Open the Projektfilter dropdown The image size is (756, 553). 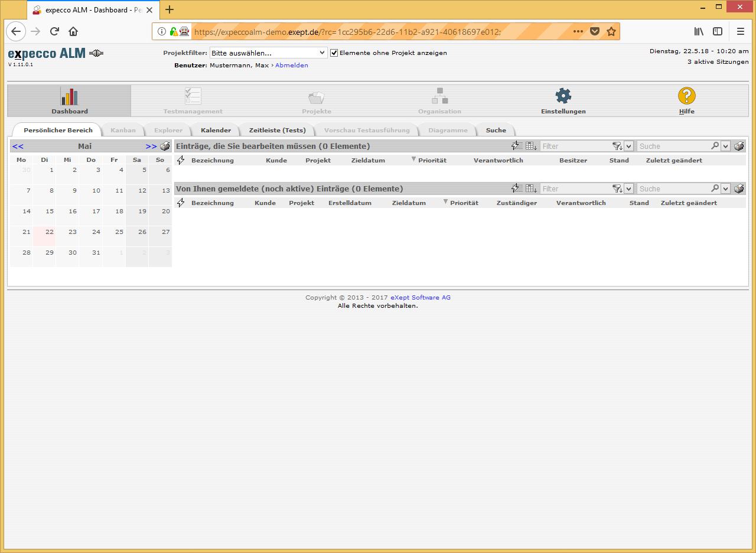pos(268,53)
